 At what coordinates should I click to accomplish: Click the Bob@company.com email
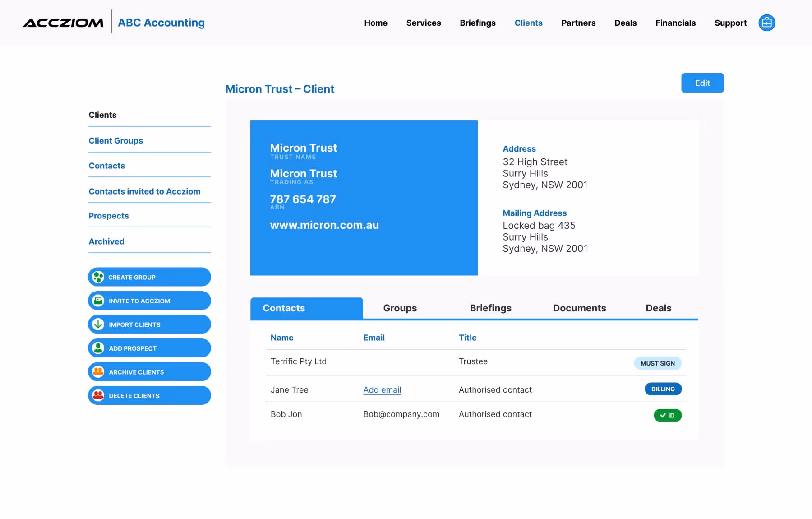coord(401,414)
